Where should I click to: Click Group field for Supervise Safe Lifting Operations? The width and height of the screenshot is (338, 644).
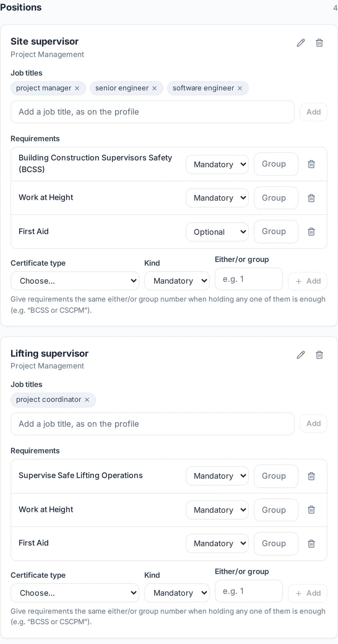(276, 476)
